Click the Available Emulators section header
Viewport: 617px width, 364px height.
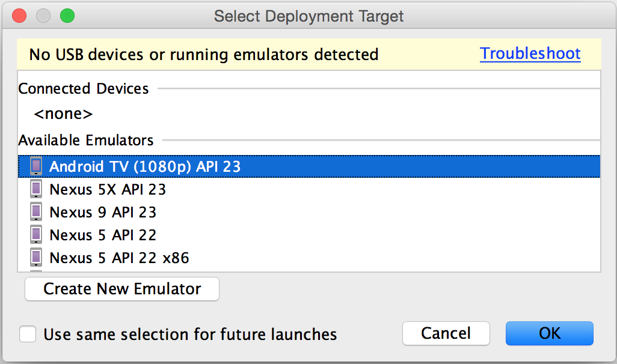[x=86, y=140]
